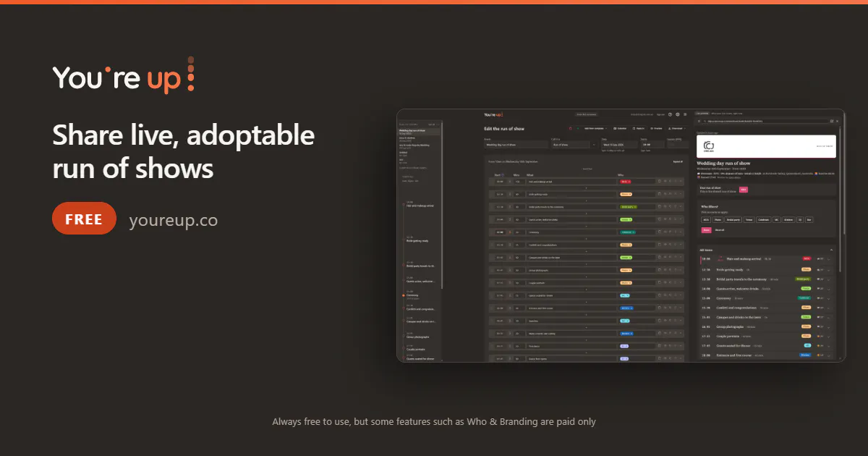
Task: Open the hamburger menu icon in header
Action: [x=685, y=114]
